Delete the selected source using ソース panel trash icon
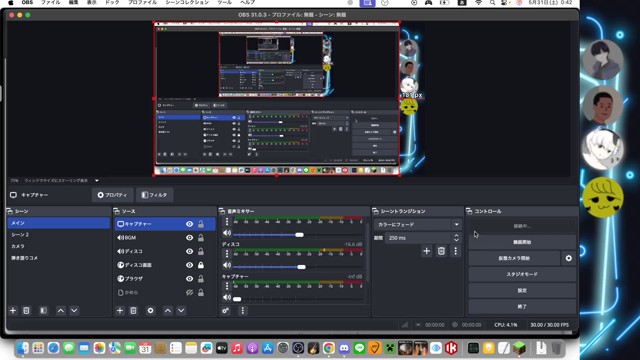Image resolution: width=640 pixels, height=360 pixels. [x=133, y=311]
